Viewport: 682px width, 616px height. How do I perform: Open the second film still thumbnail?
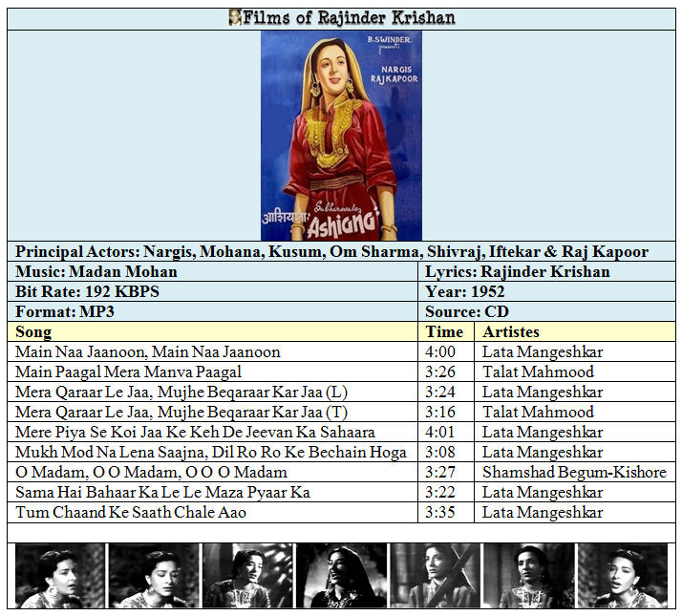coord(154,575)
